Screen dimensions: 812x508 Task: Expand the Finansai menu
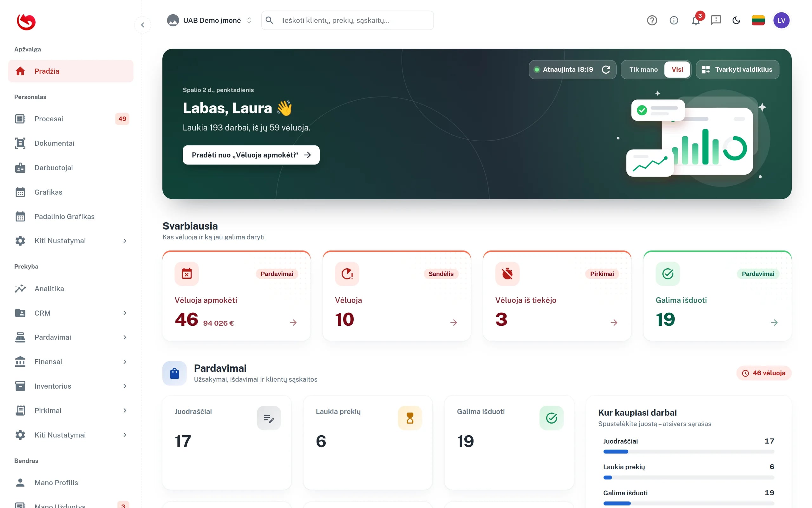click(x=71, y=362)
